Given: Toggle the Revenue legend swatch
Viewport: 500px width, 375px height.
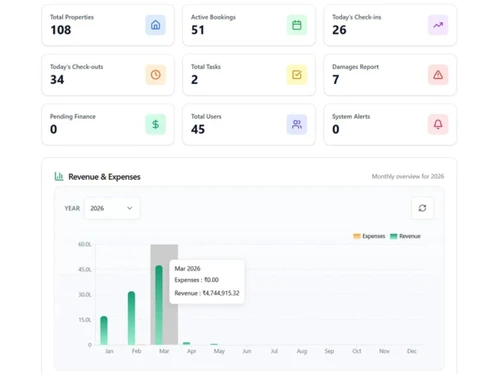Looking at the screenshot, I should pyautogui.click(x=394, y=236).
